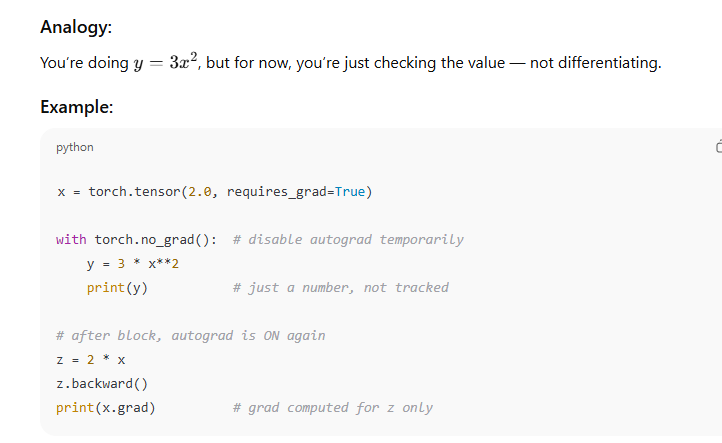This screenshot has height=443, width=722.
Task: Click the "grad computed for z only" comment
Action: (332, 408)
